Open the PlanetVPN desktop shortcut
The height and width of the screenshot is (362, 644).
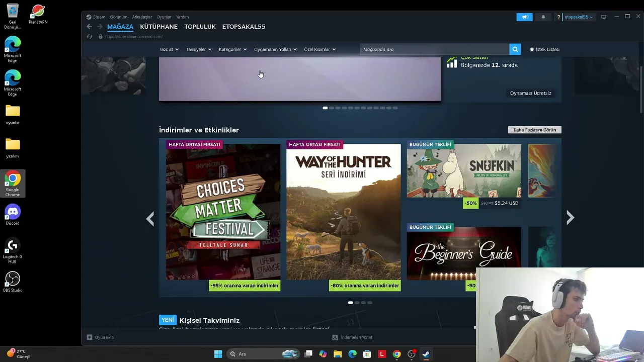(38, 15)
